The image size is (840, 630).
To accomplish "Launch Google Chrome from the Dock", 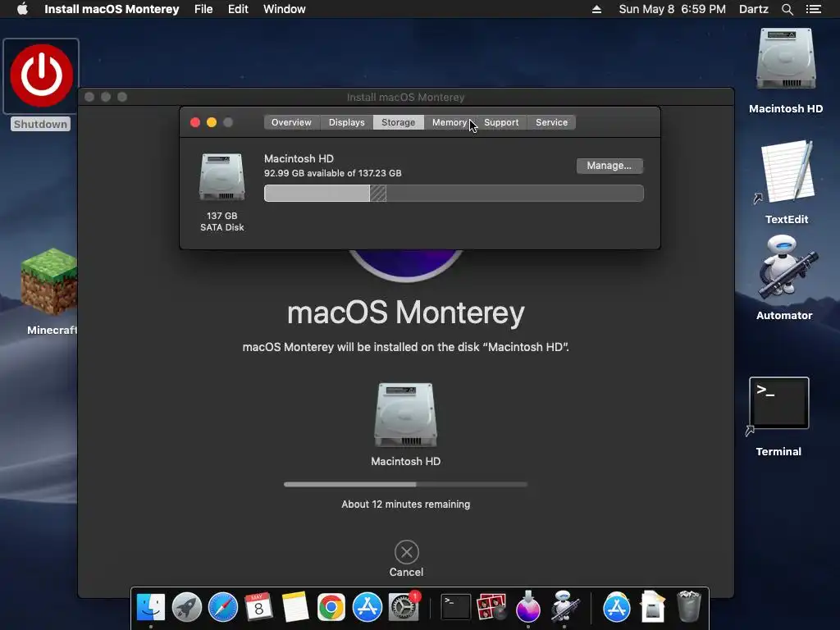I will (x=331, y=608).
